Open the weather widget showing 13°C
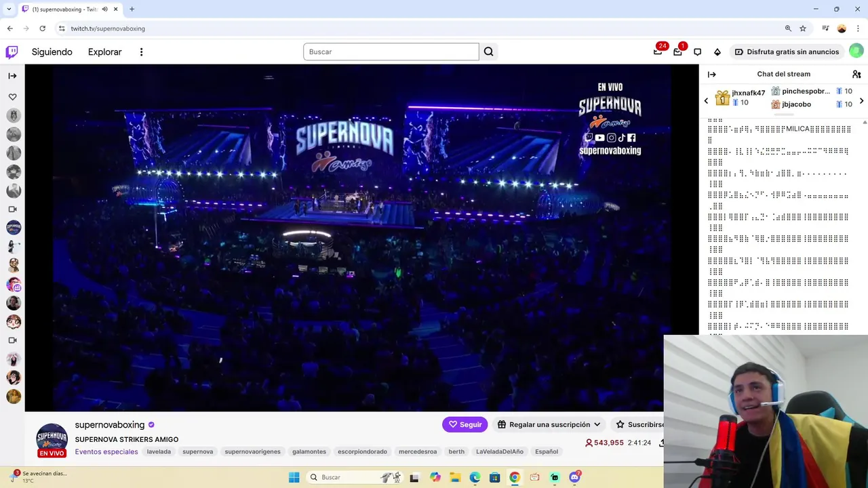 pyautogui.click(x=39, y=476)
